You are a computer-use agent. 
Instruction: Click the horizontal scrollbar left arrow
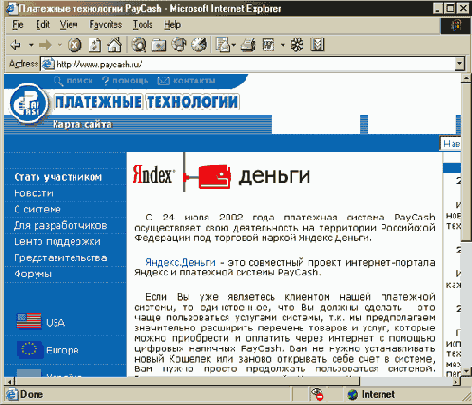coord(9,381)
